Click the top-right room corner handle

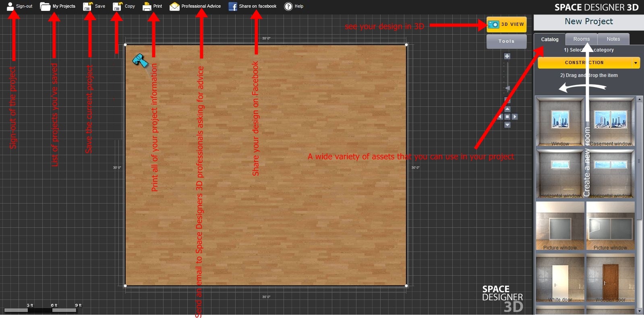tap(406, 45)
